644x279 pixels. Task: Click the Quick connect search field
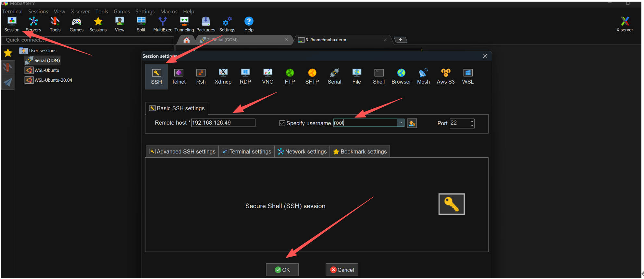88,40
